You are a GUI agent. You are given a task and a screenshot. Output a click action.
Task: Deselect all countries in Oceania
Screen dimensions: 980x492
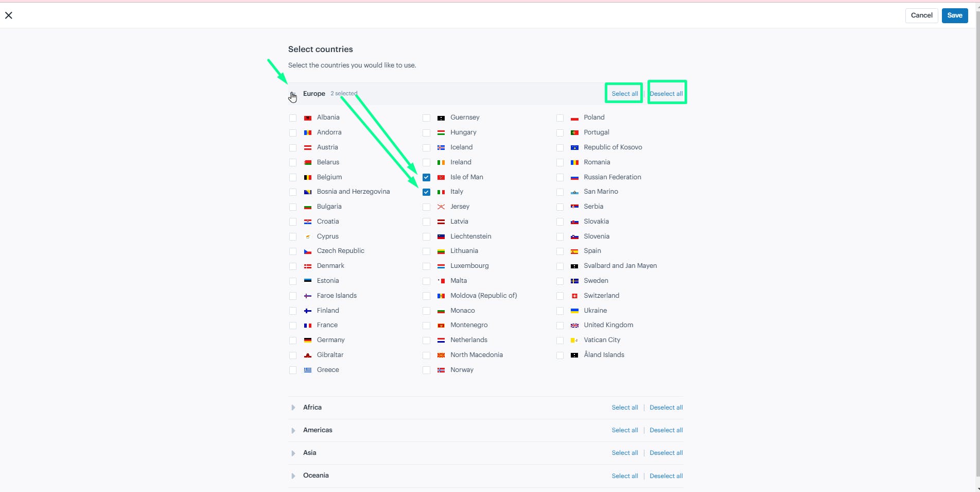tap(666, 476)
